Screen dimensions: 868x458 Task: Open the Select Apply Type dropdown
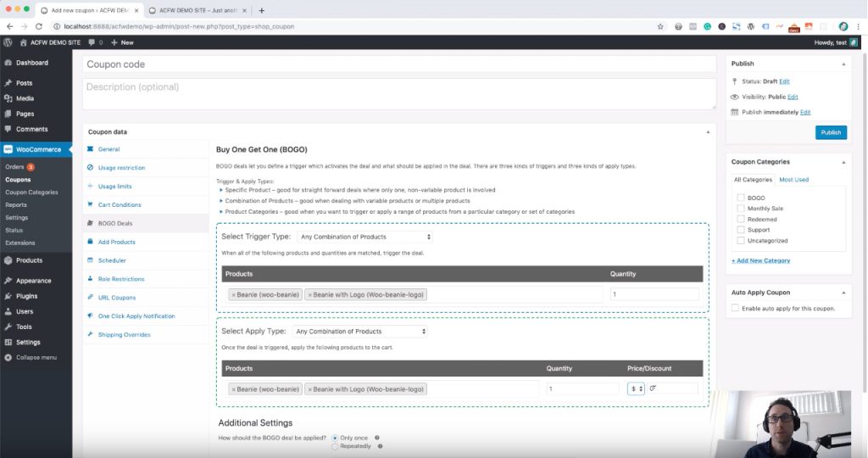359,331
